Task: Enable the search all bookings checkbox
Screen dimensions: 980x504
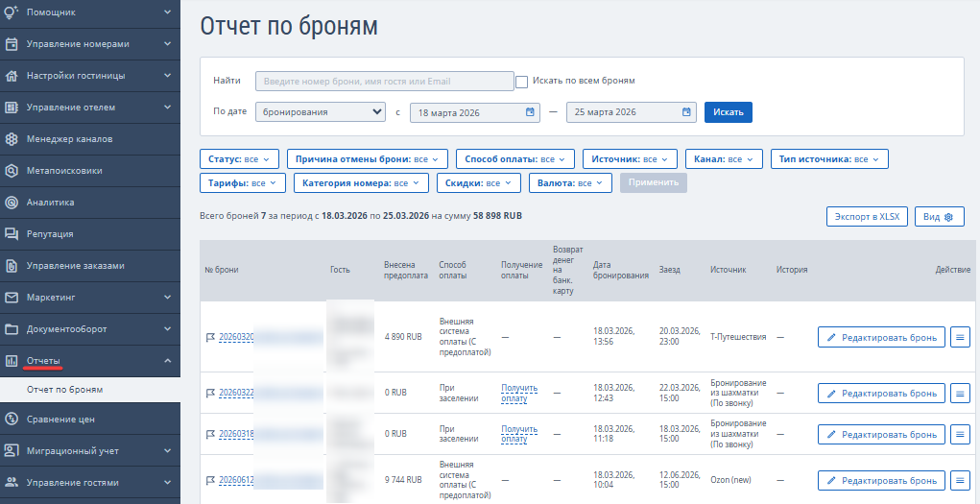Action: click(522, 82)
